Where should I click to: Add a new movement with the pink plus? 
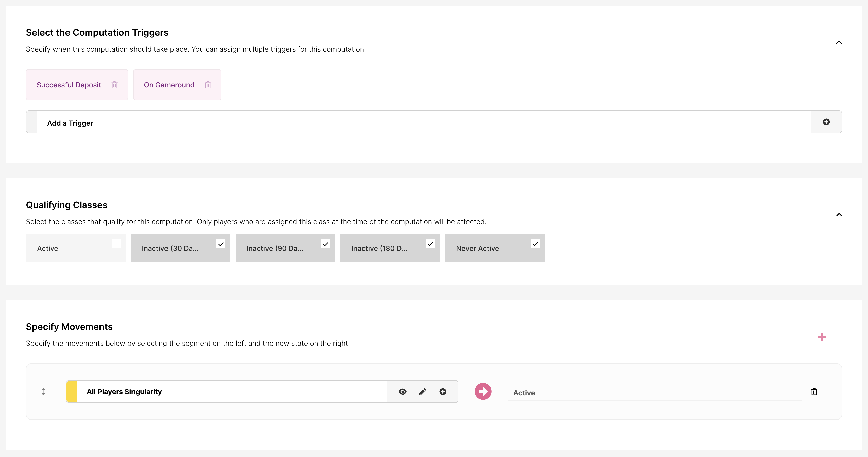[x=822, y=337]
